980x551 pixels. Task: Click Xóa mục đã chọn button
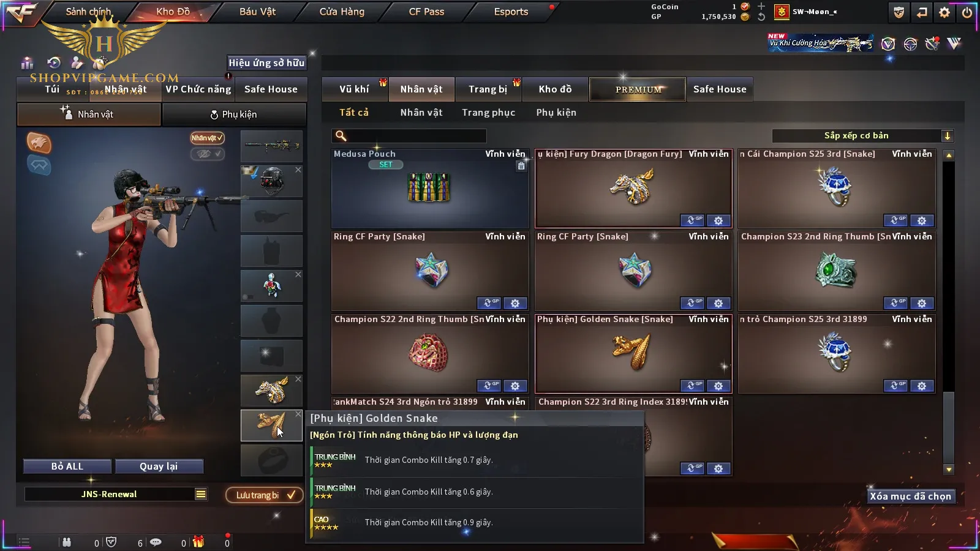point(910,496)
